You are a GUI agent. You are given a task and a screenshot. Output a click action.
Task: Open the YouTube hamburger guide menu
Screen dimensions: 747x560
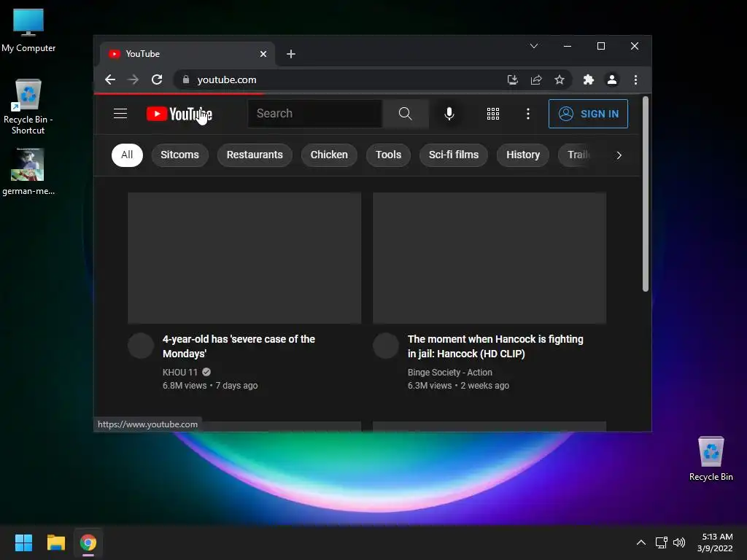point(120,113)
